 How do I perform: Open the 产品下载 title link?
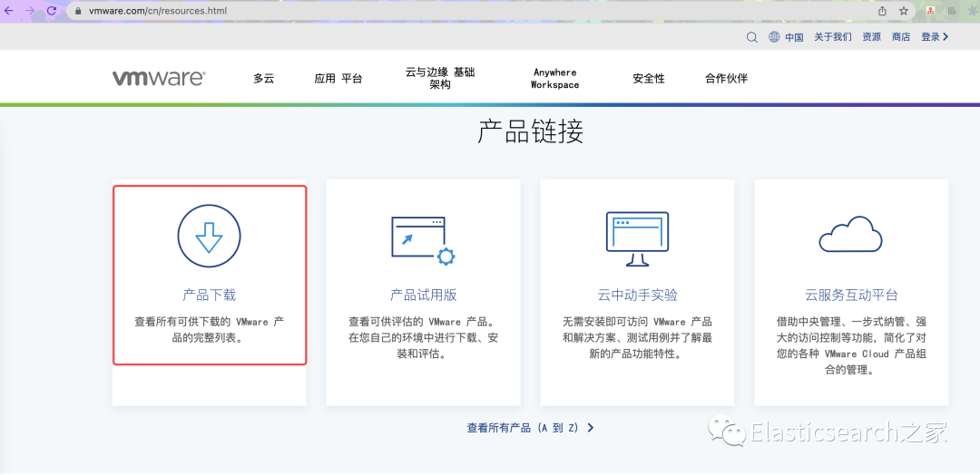click(x=210, y=296)
